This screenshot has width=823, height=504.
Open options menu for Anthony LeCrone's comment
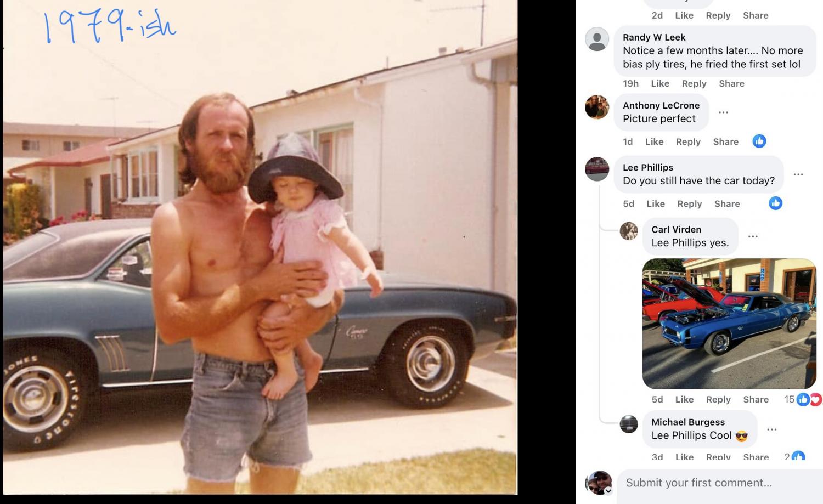click(x=724, y=112)
